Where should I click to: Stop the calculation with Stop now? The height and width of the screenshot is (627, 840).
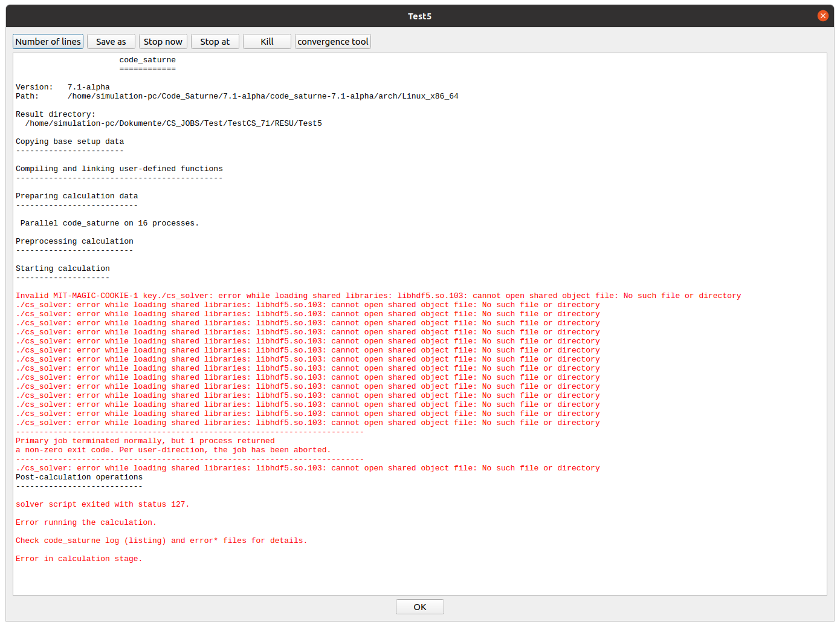tap(163, 41)
